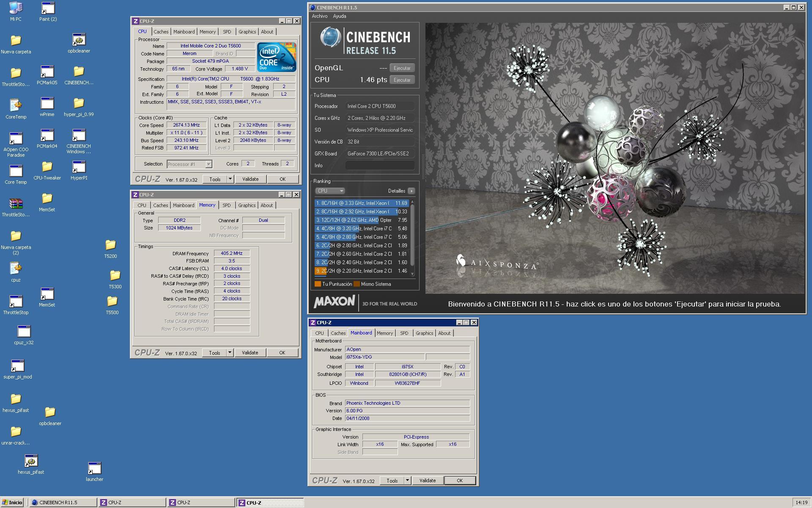Viewport: 812px width, 508px height.
Task: Click the Core Speed value 2674.13 MHz
Action: pyautogui.click(x=187, y=125)
